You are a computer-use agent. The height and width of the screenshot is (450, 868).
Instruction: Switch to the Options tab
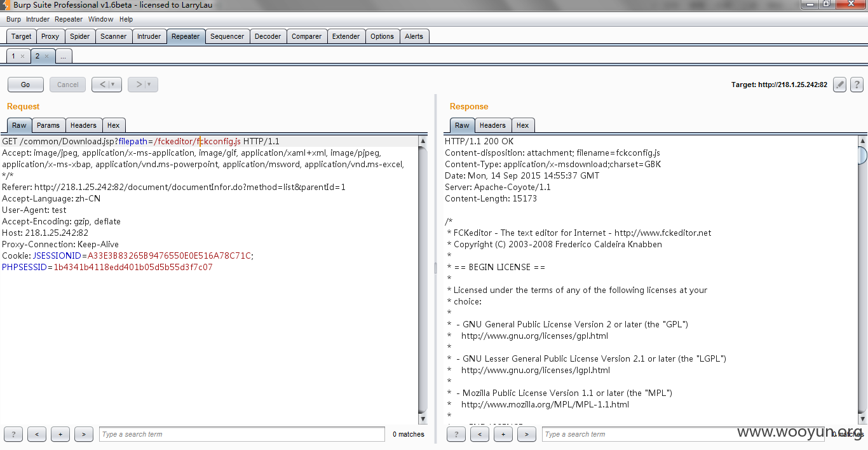[x=382, y=36]
